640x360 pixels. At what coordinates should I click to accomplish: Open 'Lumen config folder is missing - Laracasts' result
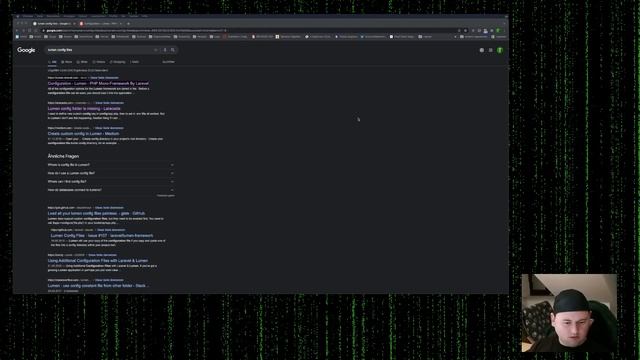[84, 109]
